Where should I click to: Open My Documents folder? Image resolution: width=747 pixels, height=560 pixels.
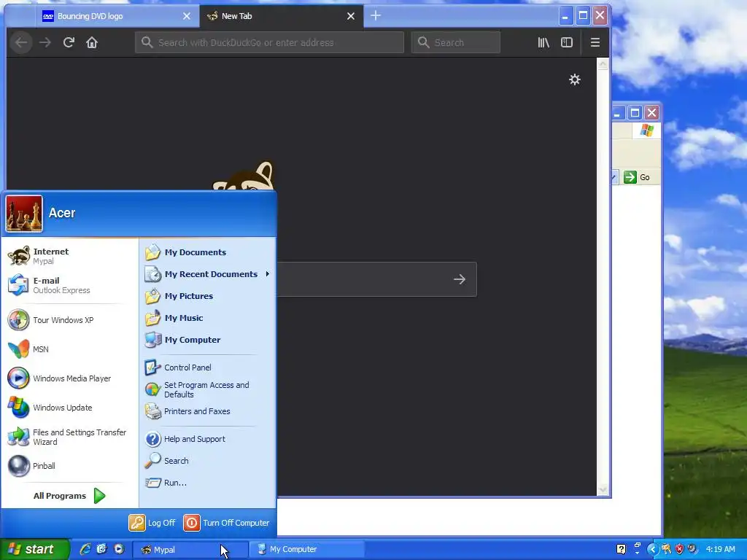pos(208,252)
